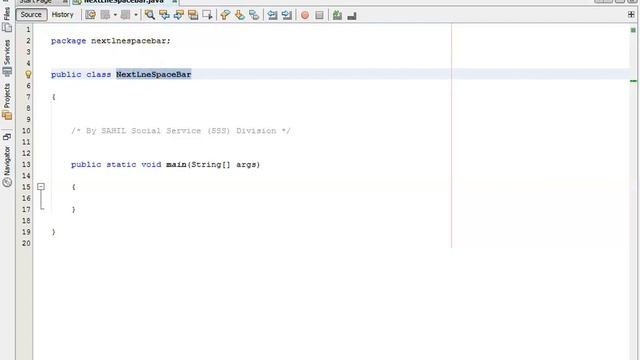Screen dimensions: 640x360
Task: Open the Forward history dropdown arrow
Action: 136,15
